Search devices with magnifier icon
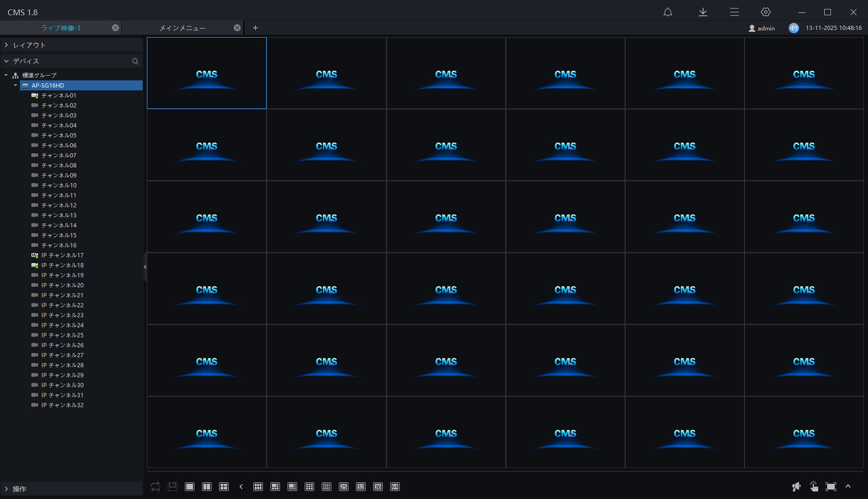This screenshot has width=868, height=499. click(x=135, y=61)
